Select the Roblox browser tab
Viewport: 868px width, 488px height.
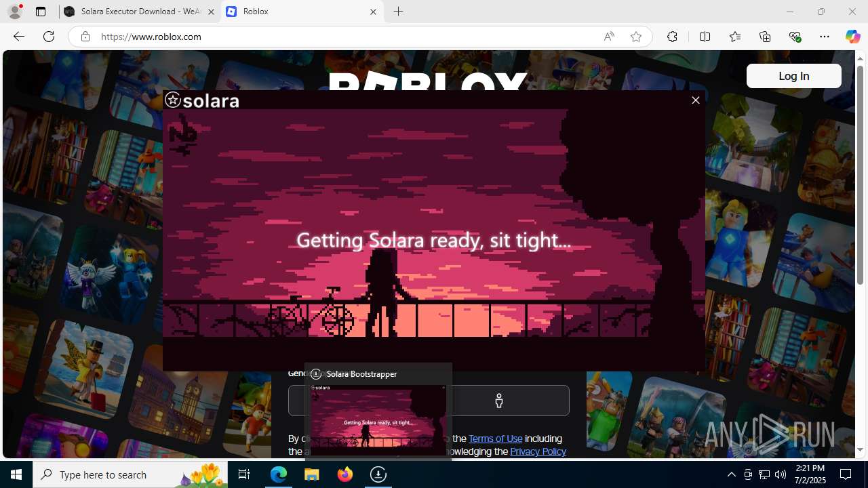[302, 12]
